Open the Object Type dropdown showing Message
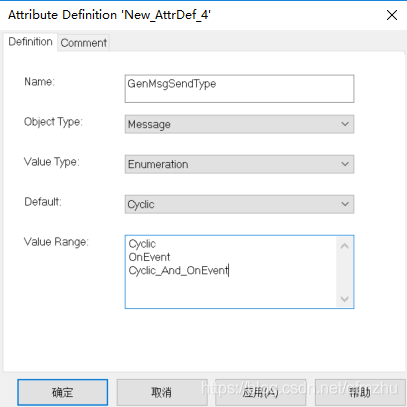This screenshot has width=407, height=407. click(x=239, y=124)
